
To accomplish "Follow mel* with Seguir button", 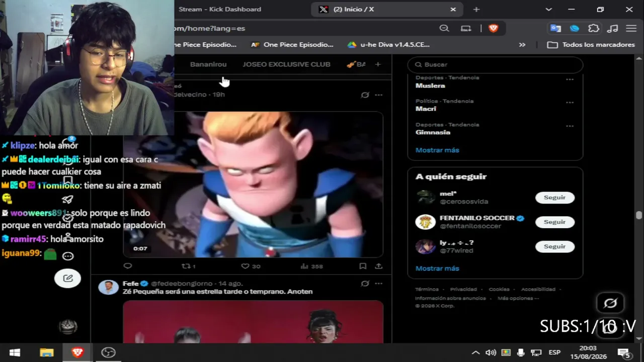I will tap(555, 198).
